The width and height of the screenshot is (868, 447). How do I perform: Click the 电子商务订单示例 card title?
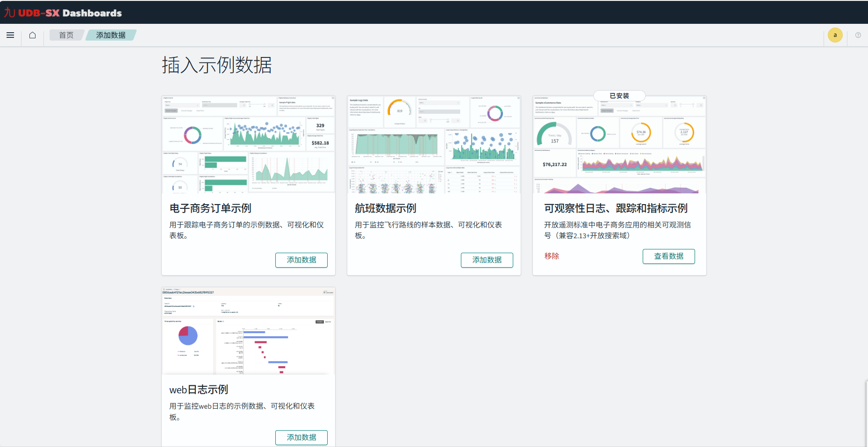(x=210, y=208)
